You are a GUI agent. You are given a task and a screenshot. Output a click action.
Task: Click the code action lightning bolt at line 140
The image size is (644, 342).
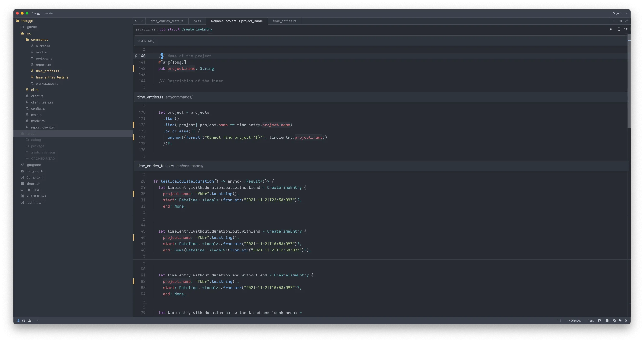pos(136,56)
